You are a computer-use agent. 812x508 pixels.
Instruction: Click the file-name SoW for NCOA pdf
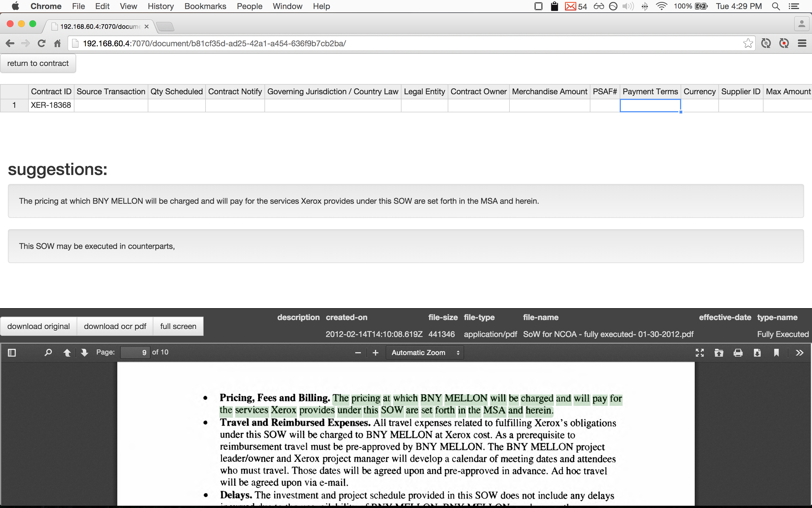[608, 334]
